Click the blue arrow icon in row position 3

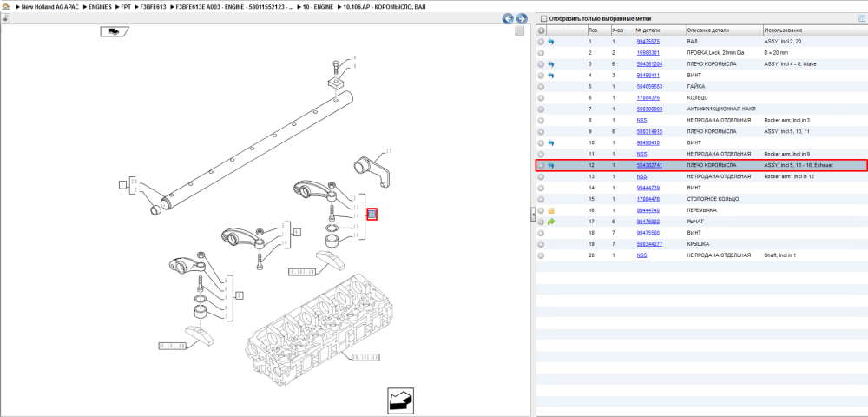(x=551, y=64)
